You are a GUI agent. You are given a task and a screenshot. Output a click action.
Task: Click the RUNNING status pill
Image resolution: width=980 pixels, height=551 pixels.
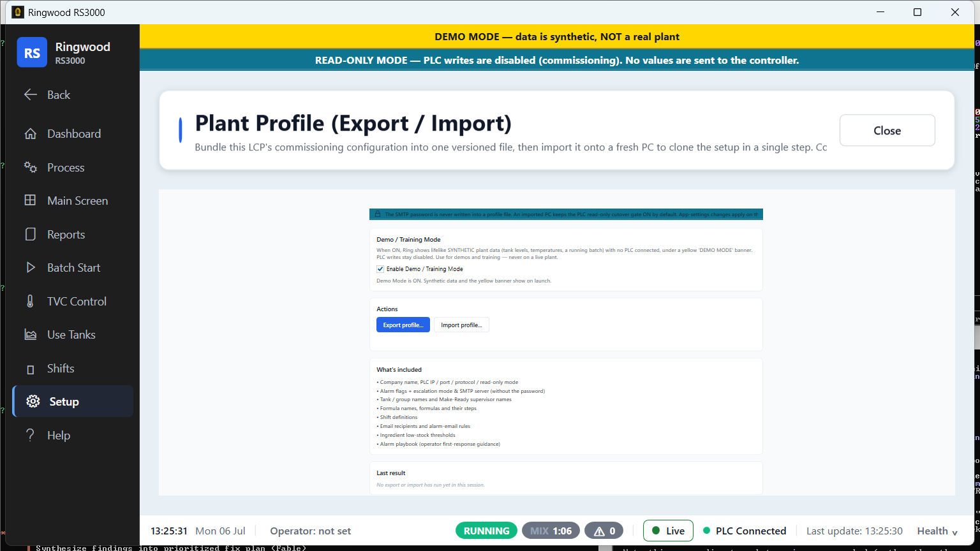(486, 531)
